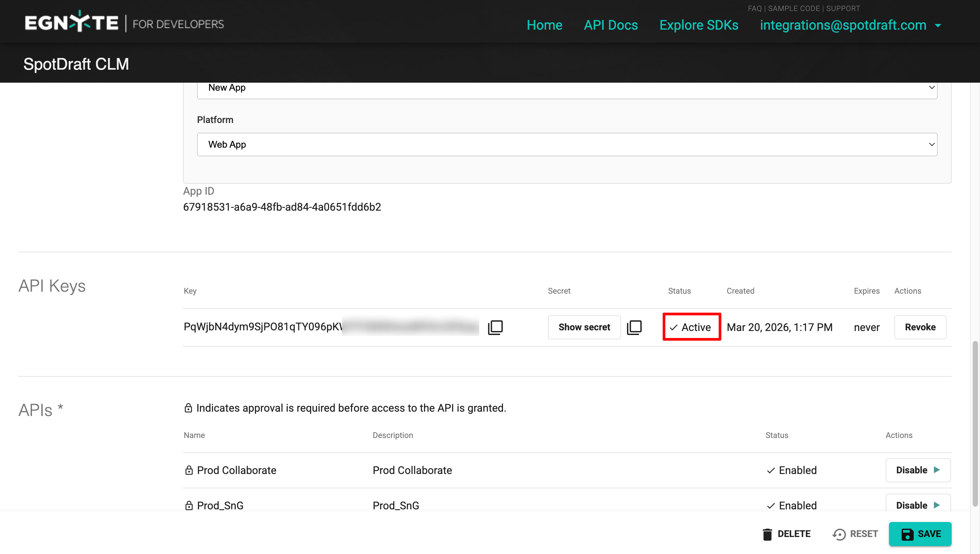980x554 pixels.
Task: Revoke the API key
Action: click(920, 327)
